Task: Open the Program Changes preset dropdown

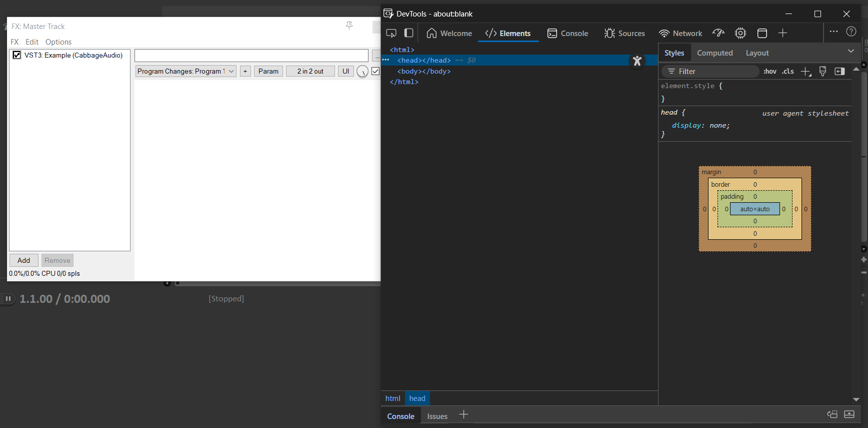Action: point(185,71)
